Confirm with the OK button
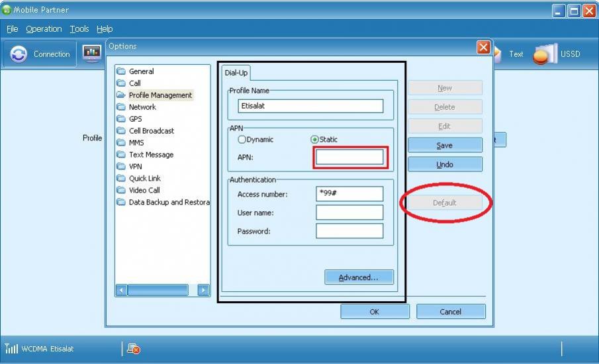Viewport: 599px width, 364px height. [375, 312]
